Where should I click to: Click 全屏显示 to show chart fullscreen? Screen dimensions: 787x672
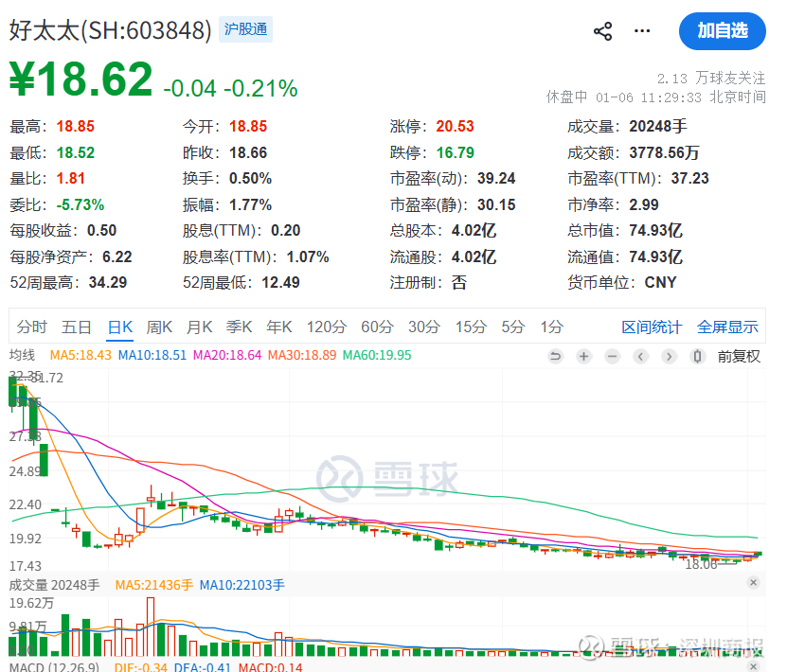(727, 327)
